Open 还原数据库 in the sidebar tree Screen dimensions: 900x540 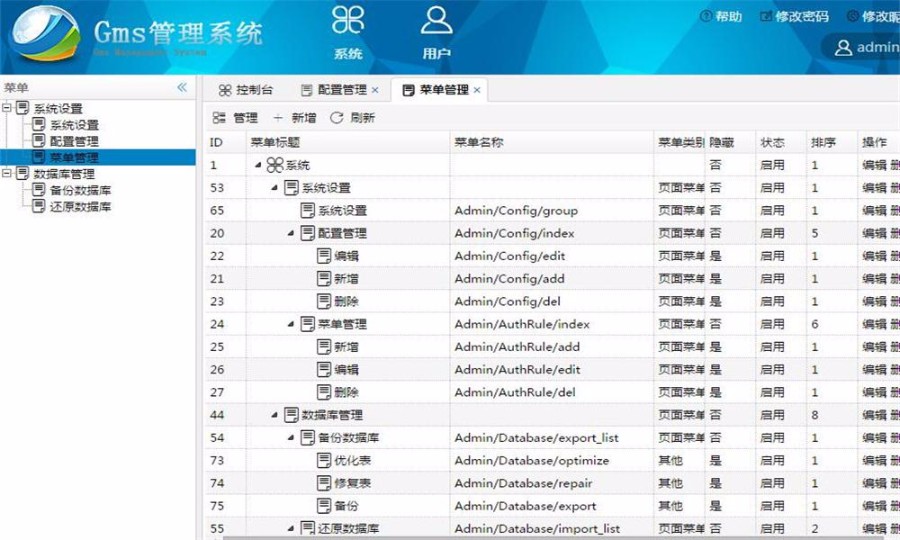coord(80,206)
